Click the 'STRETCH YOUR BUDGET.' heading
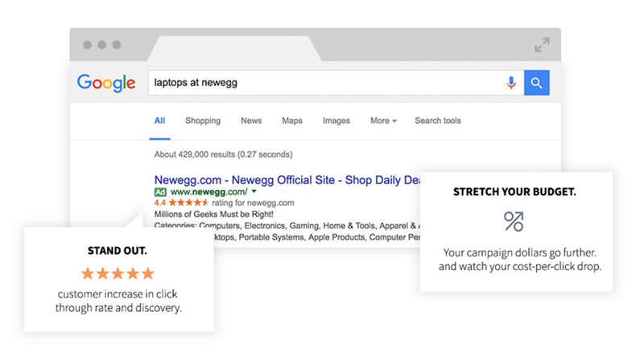The width and height of the screenshot is (644, 357). [x=514, y=191]
